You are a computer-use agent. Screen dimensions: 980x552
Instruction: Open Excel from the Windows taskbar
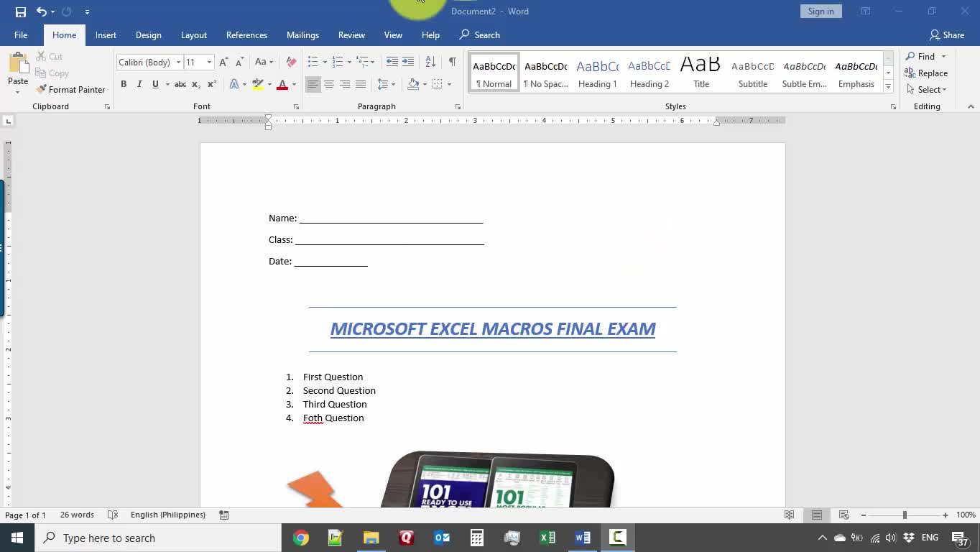(x=547, y=538)
